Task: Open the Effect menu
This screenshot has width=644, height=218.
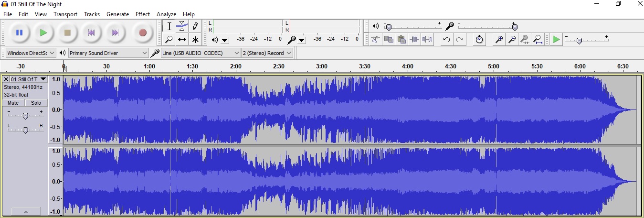Action: pyautogui.click(x=142, y=14)
